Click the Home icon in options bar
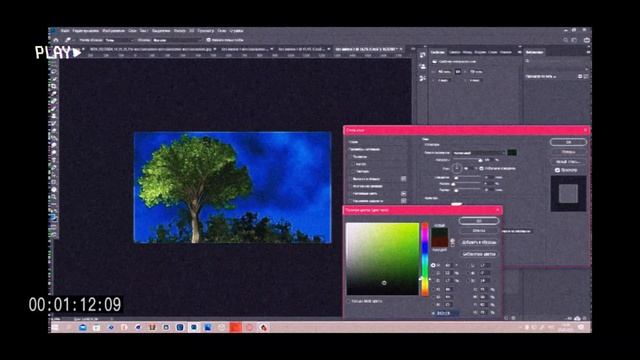This screenshot has height=360, width=640. click(x=56, y=40)
